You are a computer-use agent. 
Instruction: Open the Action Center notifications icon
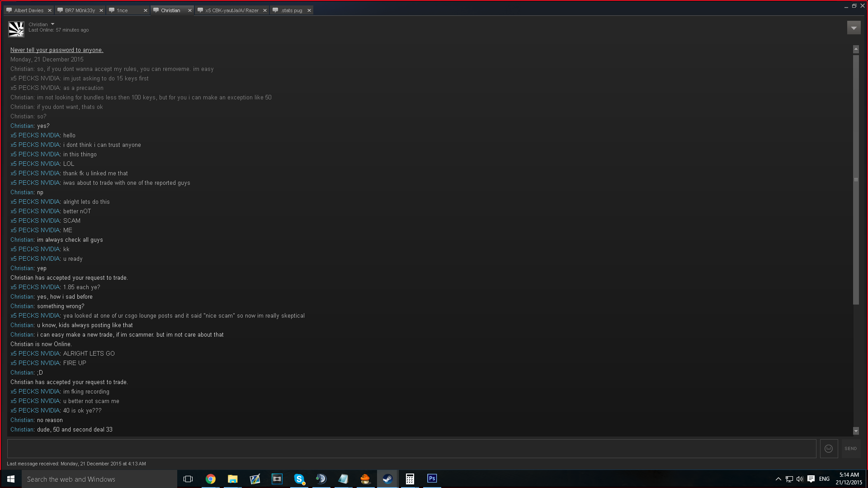point(811,479)
